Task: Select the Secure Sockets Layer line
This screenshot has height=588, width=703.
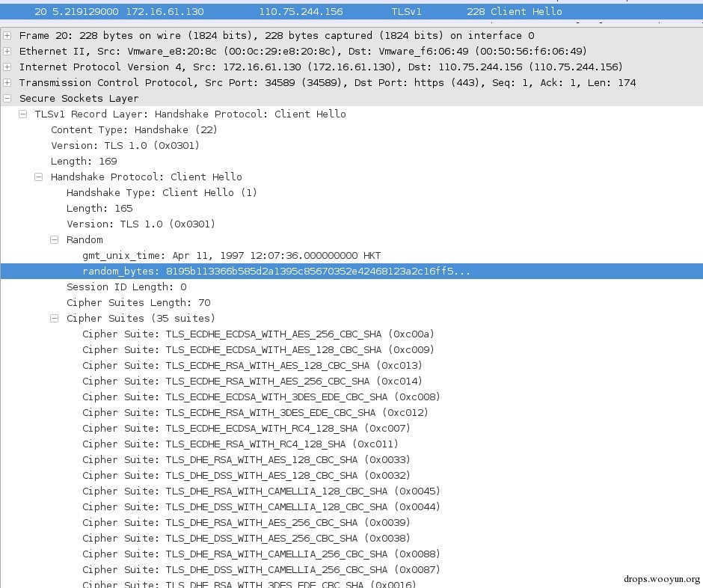Action: [79, 98]
